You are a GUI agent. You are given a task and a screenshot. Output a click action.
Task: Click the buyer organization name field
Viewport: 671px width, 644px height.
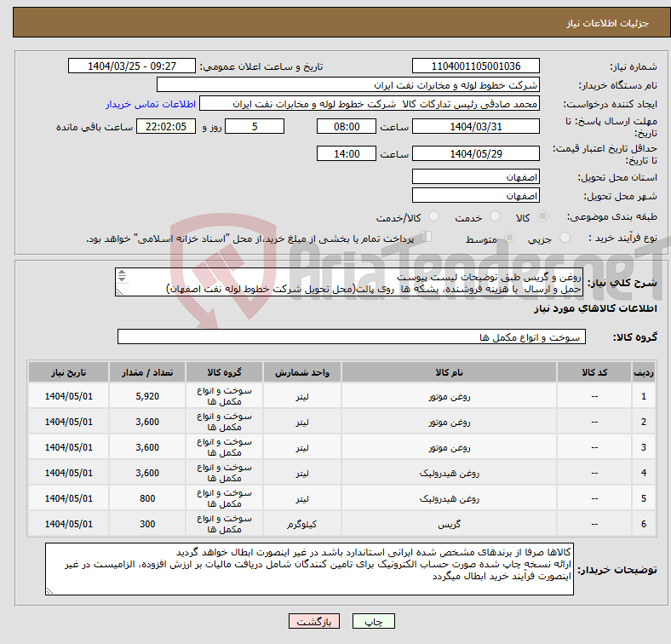348,85
